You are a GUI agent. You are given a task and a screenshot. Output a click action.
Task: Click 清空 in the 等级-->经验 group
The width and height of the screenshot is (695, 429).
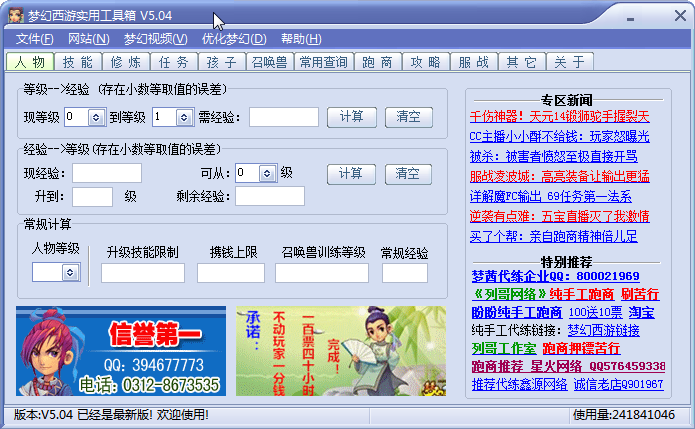click(409, 117)
